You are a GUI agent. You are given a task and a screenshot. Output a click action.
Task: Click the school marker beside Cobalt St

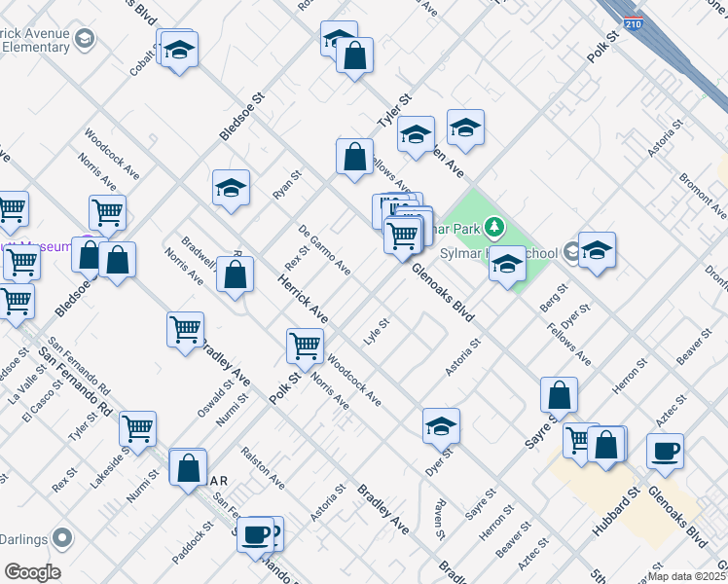coord(179,53)
